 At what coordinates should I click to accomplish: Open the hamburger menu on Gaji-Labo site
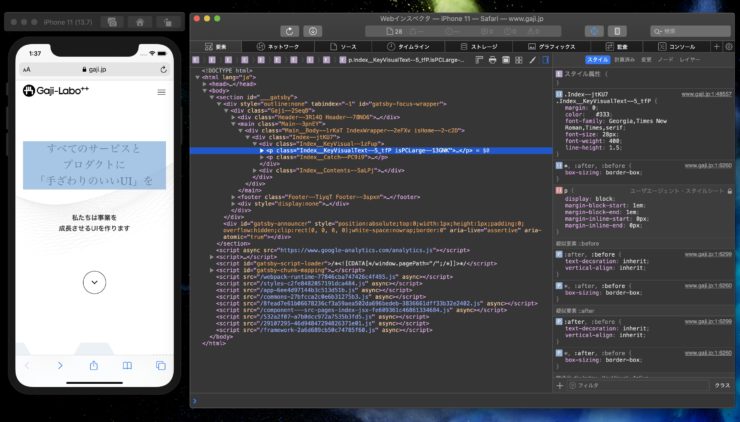161,92
